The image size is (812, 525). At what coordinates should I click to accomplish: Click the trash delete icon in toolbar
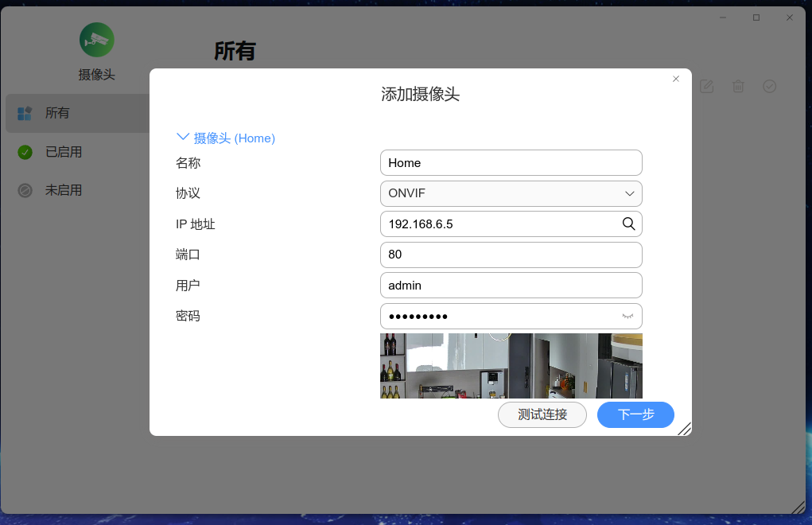coord(739,86)
